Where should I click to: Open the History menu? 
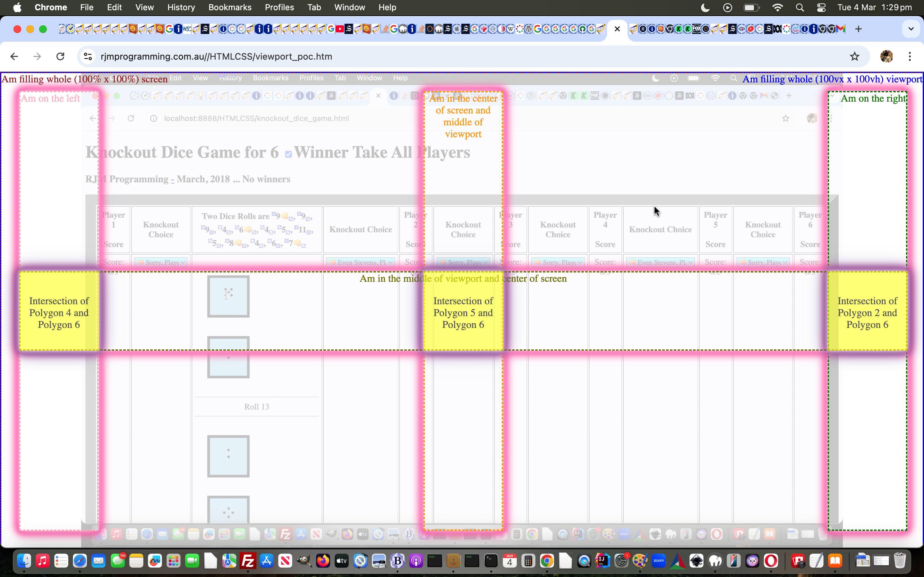tap(181, 7)
